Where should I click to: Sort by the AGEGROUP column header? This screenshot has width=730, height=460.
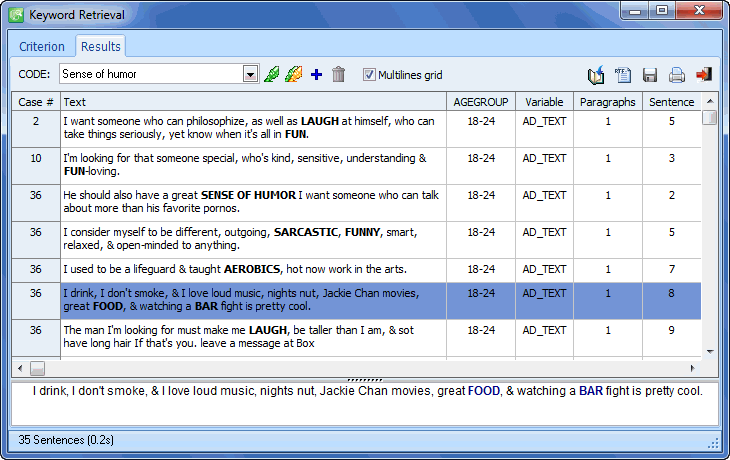click(481, 102)
